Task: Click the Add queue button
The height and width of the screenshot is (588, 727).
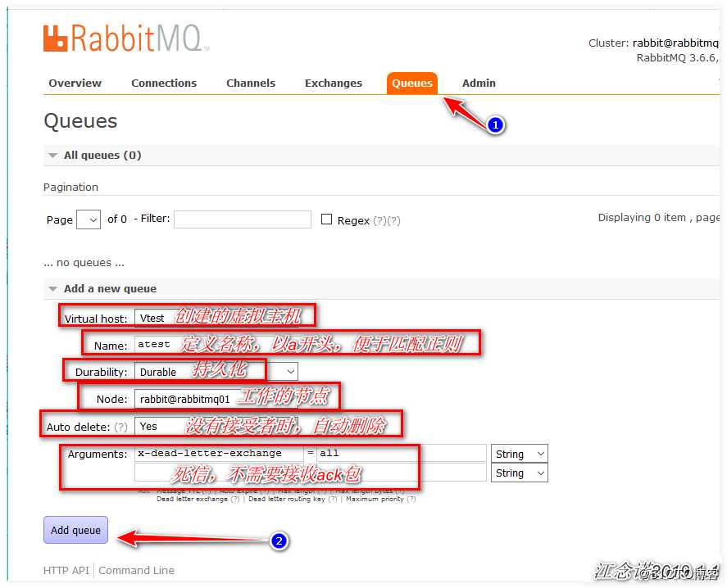Action: (75, 530)
